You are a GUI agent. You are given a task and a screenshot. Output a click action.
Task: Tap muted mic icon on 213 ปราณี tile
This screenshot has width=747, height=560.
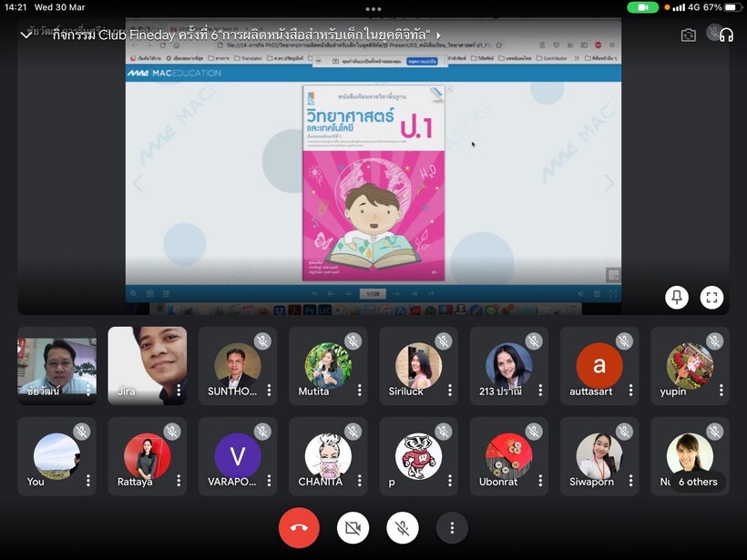pyautogui.click(x=534, y=341)
